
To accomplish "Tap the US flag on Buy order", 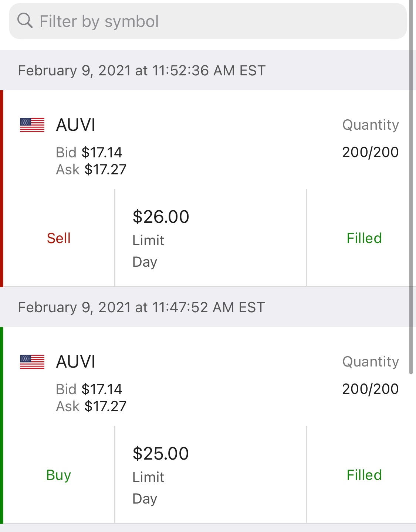I will click(x=32, y=362).
